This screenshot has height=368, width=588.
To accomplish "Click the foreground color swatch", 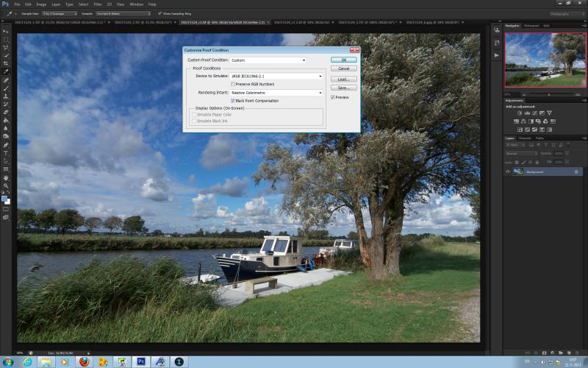I will 4,198.
